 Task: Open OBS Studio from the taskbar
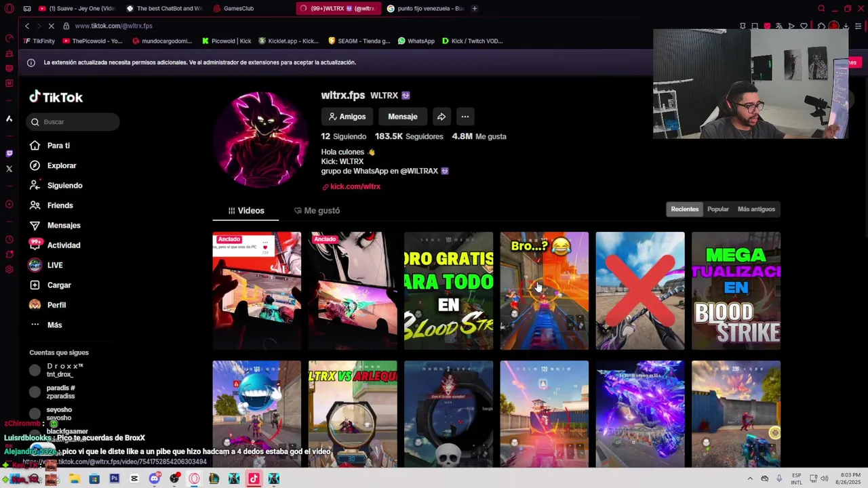[x=174, y=479]
